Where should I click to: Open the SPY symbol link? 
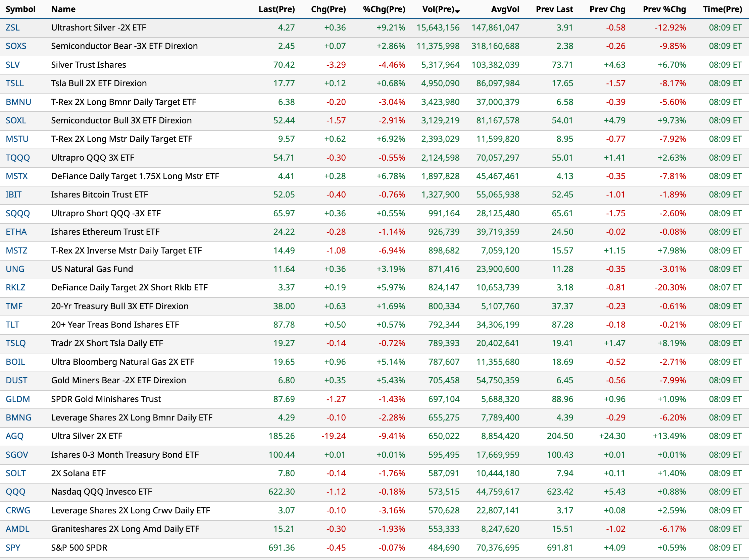tap(13, 548)
